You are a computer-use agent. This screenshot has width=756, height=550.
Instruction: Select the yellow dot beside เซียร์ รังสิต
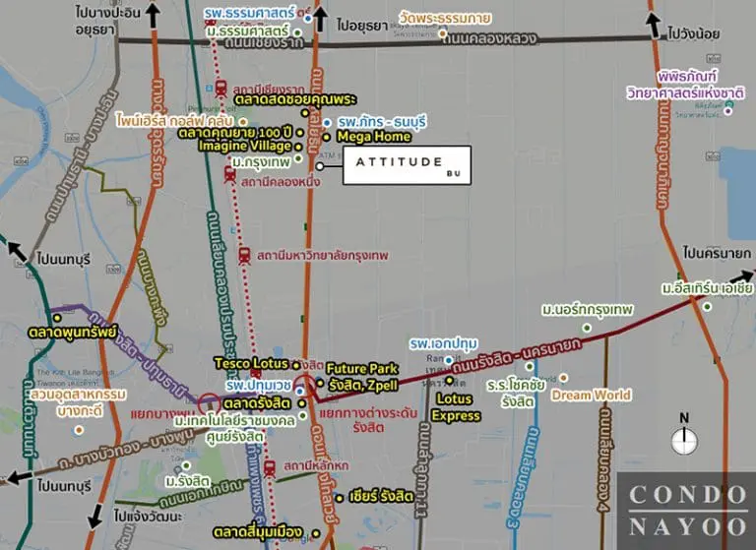[339, 498]
